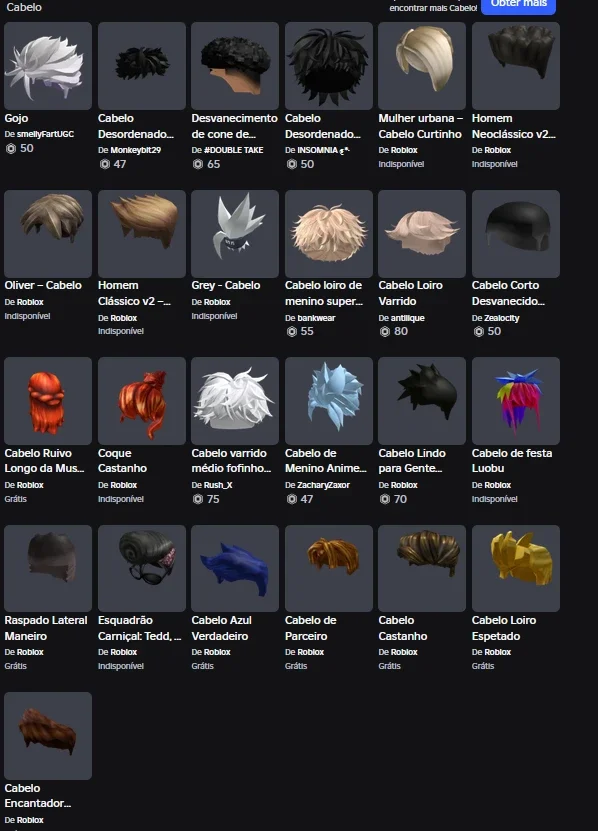The width and height of the screenshot is (598, 831).
Task: Open the Grey - Cabelo item image
Action: tap(235, 234)
